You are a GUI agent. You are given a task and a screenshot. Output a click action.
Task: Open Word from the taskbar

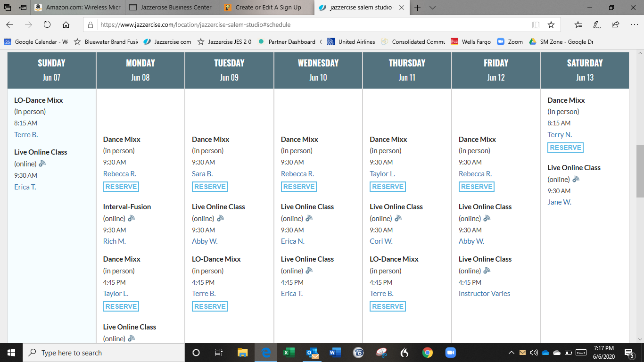(x=335, y=353)
